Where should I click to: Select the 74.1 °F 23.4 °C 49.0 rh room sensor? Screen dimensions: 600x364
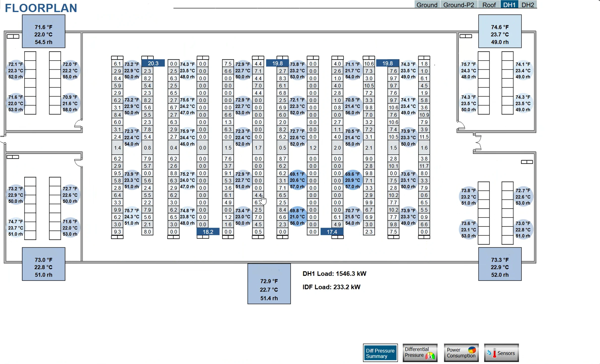pos(523,70)
